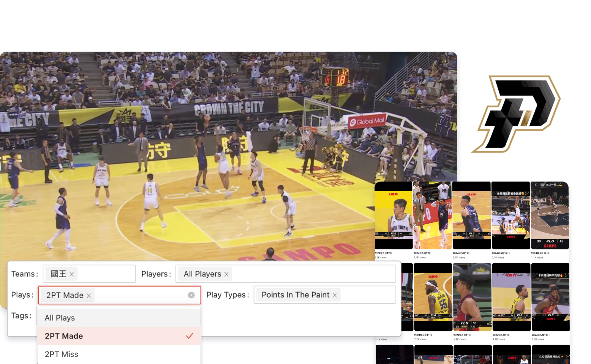Open the 卡麥龍招牌中距離 video thumbnail
591x364 pixels.
[550, 297]
